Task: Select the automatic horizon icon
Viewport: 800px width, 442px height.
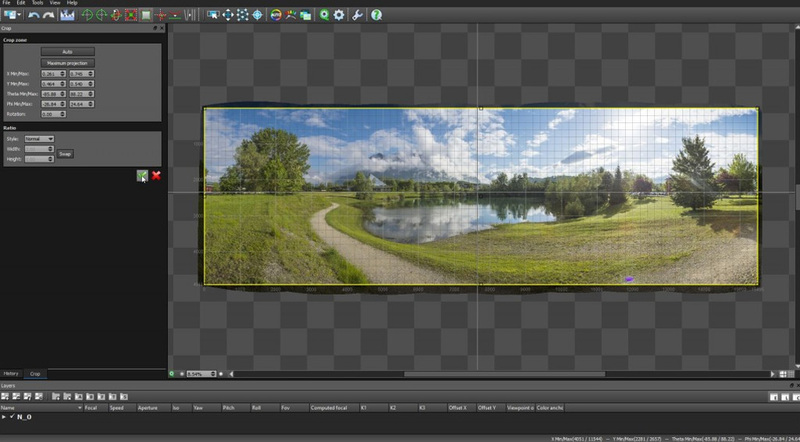Action: (175, 15)
